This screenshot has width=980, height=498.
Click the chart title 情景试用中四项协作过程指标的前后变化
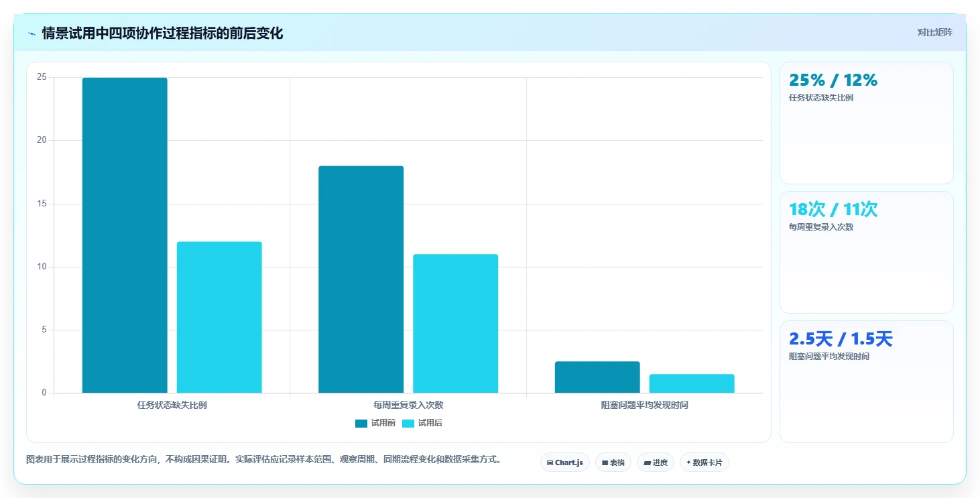tap(162, 33)
